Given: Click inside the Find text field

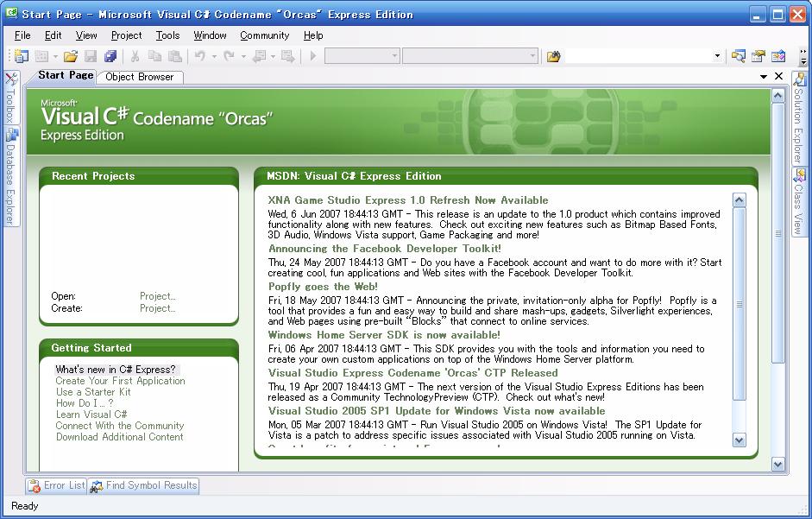Looking at the screenshot, I should 638,56.
